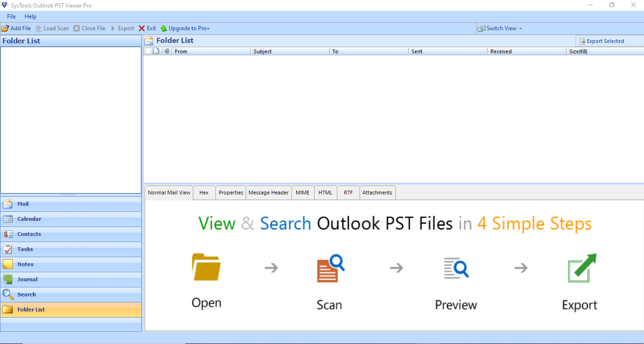This screenshot has width=644, height=344.
Task: Sort by the Sent column header
Action: [447, 51]
